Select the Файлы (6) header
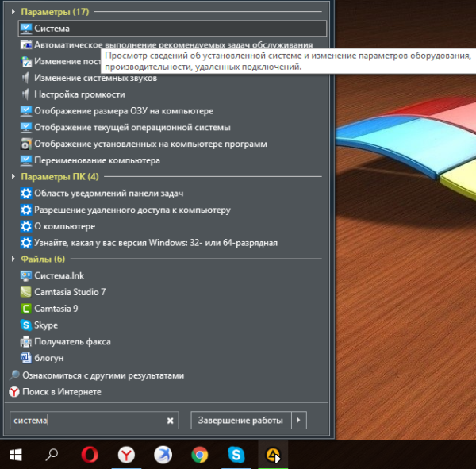 click(43, 259)
